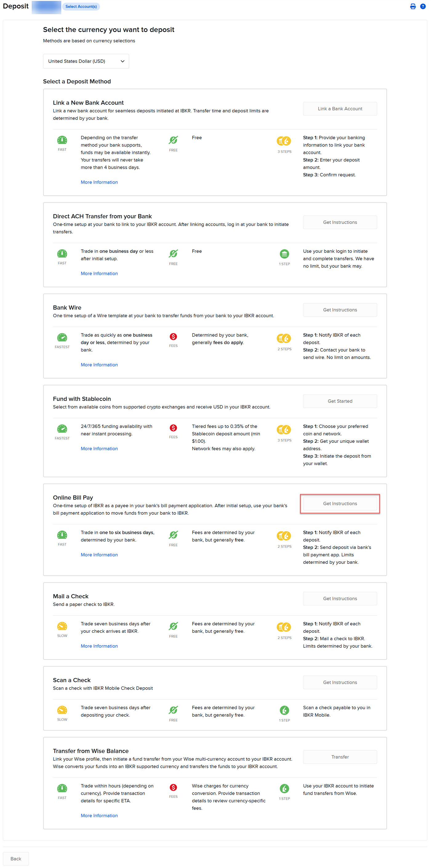Click the FASTEST gauge icon in Fund with Stablecoin
This screenshot has width=431, height=868.
tap(62, 428)
